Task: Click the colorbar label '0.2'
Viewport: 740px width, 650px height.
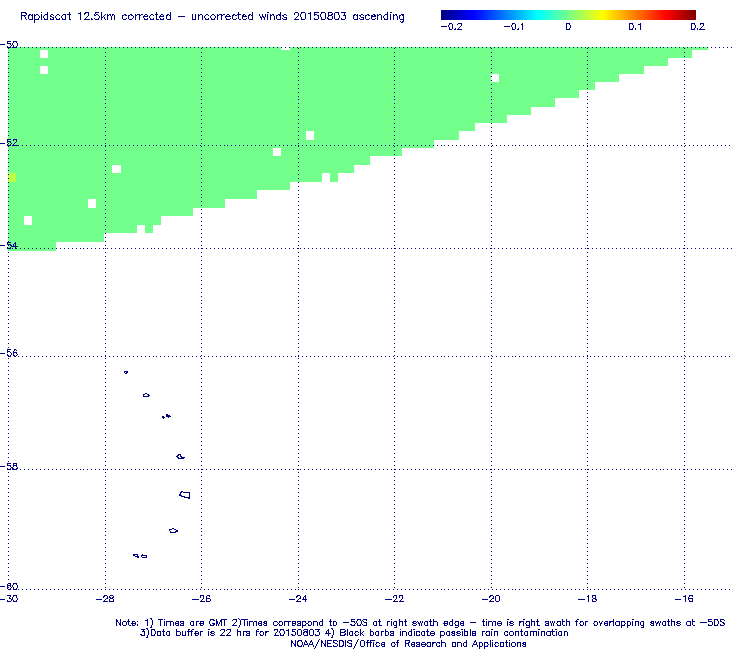Action: (698, 27)
